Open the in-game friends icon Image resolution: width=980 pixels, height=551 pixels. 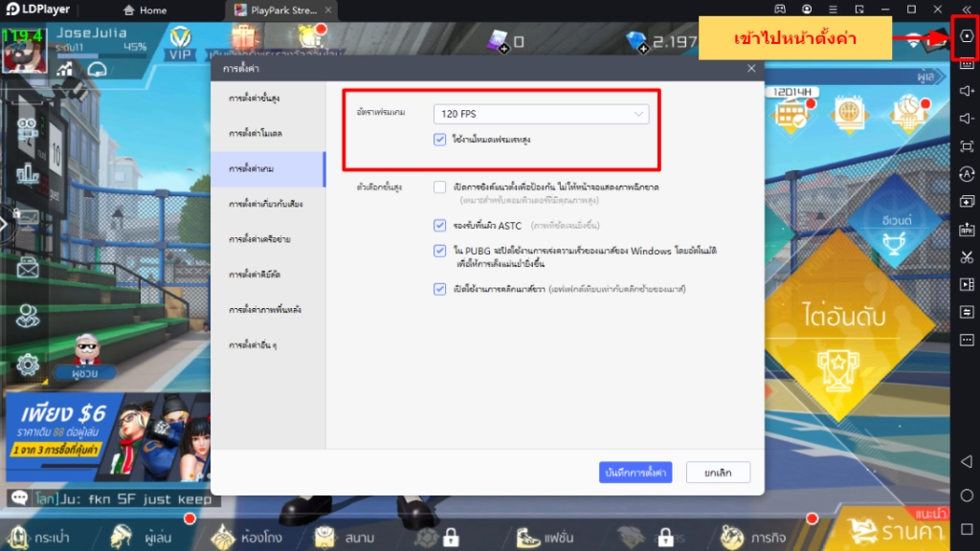point(28,316)
